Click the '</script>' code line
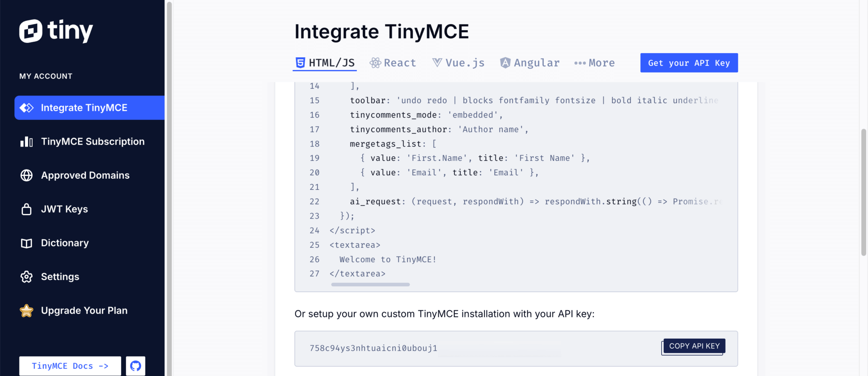Image resolution: width=868 pixels, height=376 pixels. [352, 230]
